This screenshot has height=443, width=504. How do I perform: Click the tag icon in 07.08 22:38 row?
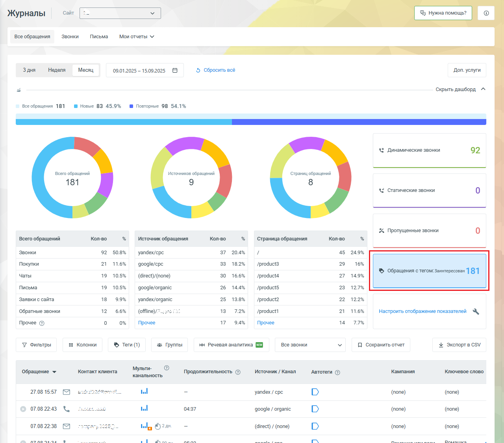(315, 426)
